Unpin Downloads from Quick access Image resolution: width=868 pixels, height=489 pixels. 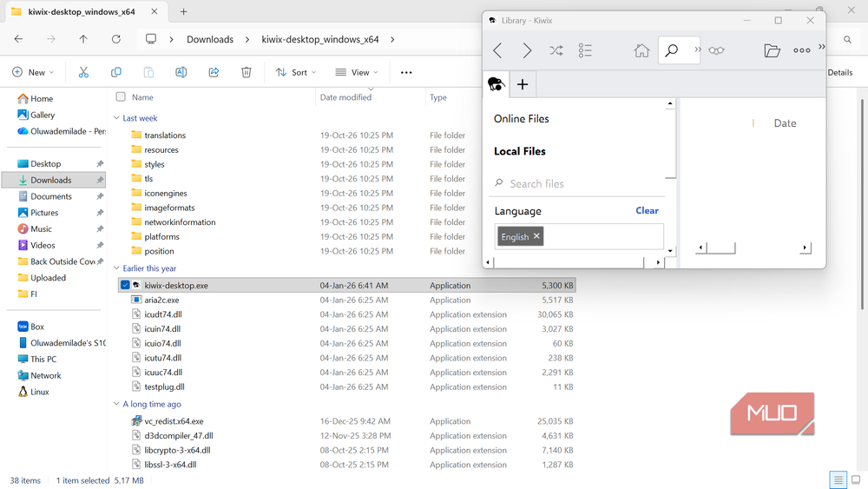pyautogui.click(x=100, y=180)
